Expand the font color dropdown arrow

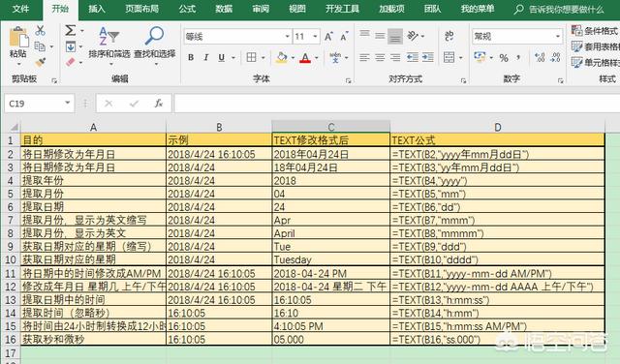(x=317, y=58)
